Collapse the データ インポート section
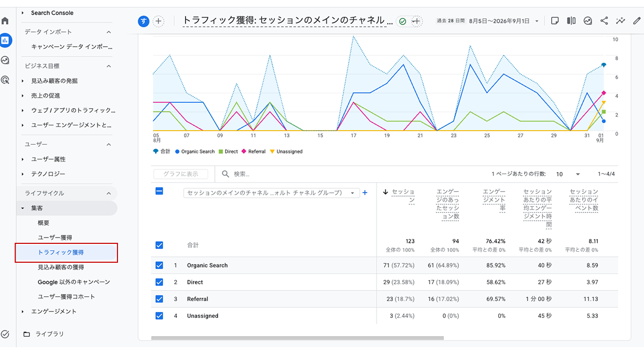Viewport: 644px width, 354px height. pyautogui.click(x=109, y=32)
